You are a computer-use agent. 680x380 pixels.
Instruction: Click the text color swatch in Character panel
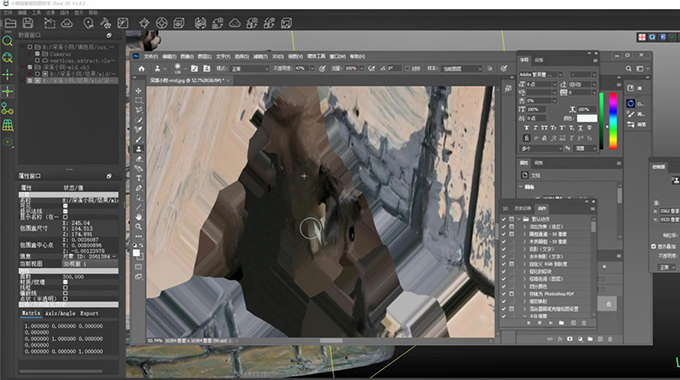587,118
